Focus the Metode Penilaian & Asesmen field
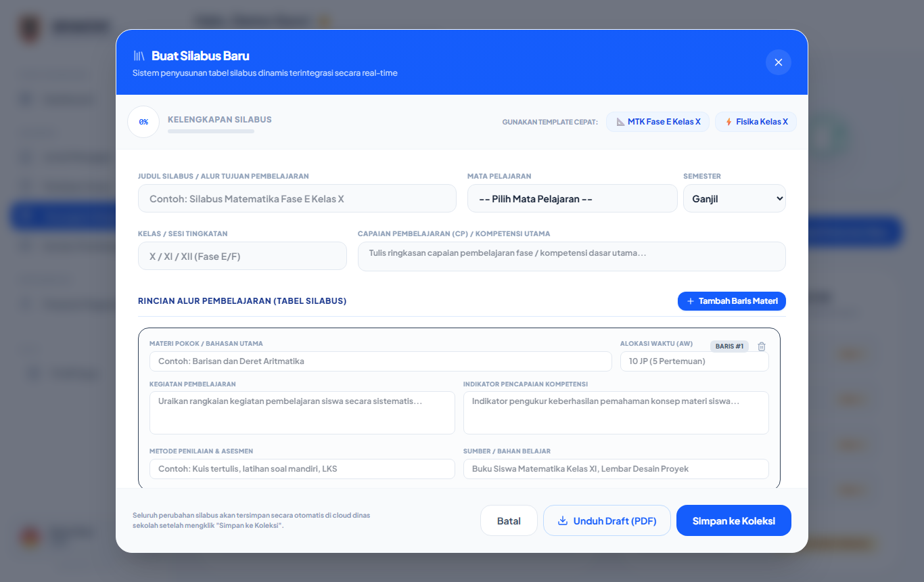The width and height of the screenshot is (924, 582). (x=302, y=469)
